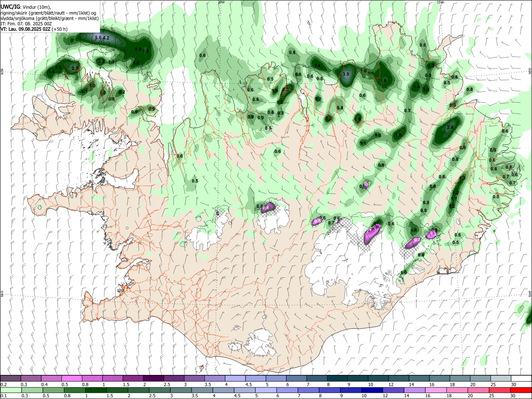The height and width of the screenshot is (399, 532).
Task: Click the dark teal 8 swatch in snow scale
Action: tap(337, 378)
